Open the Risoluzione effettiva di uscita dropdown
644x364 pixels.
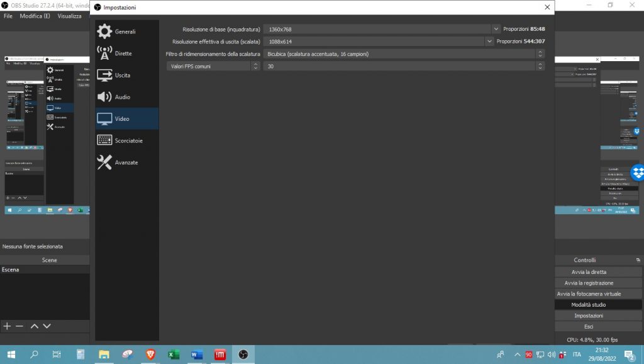click(489, 42)
